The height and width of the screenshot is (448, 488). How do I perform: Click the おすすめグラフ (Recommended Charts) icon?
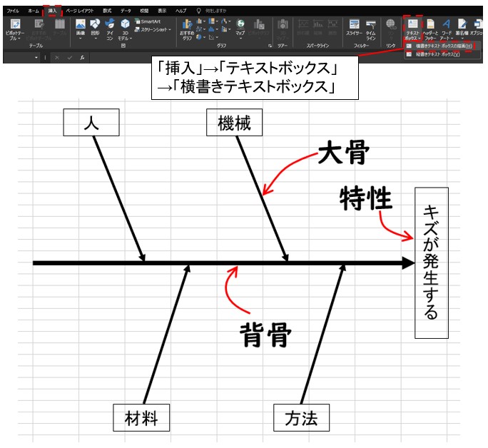coord(187,29)
